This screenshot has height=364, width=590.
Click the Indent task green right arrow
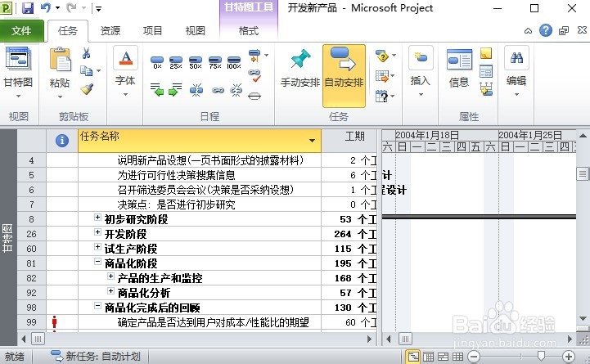click(x=175, y=90)
